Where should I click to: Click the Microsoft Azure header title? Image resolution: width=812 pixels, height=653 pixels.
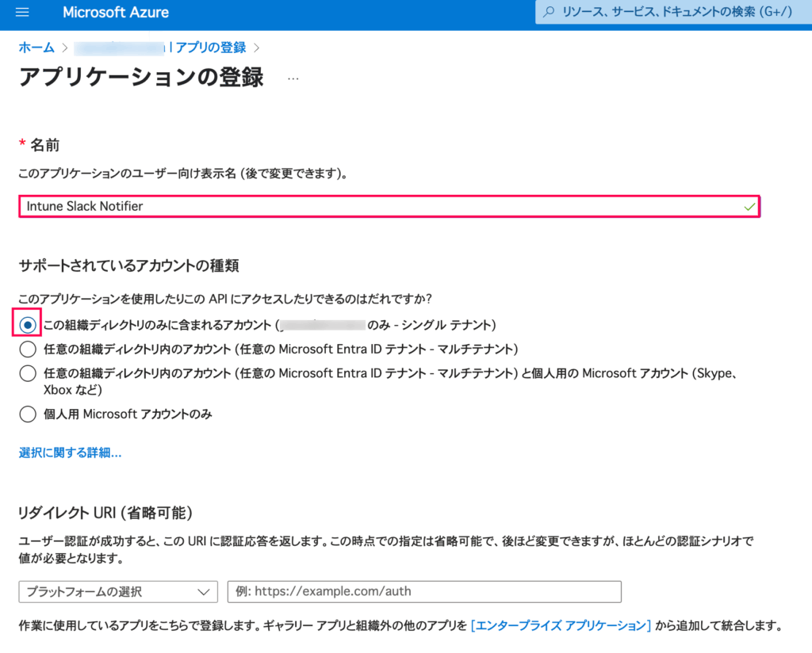coord(116,13)
